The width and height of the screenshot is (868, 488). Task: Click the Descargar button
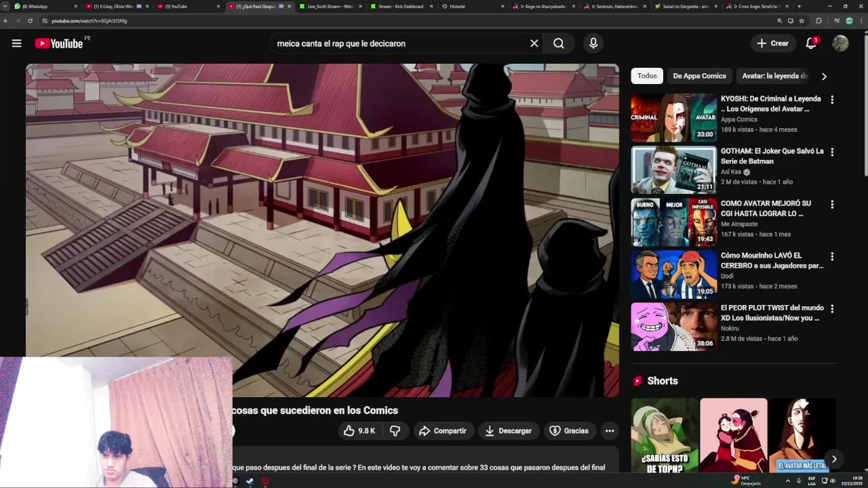509,431
